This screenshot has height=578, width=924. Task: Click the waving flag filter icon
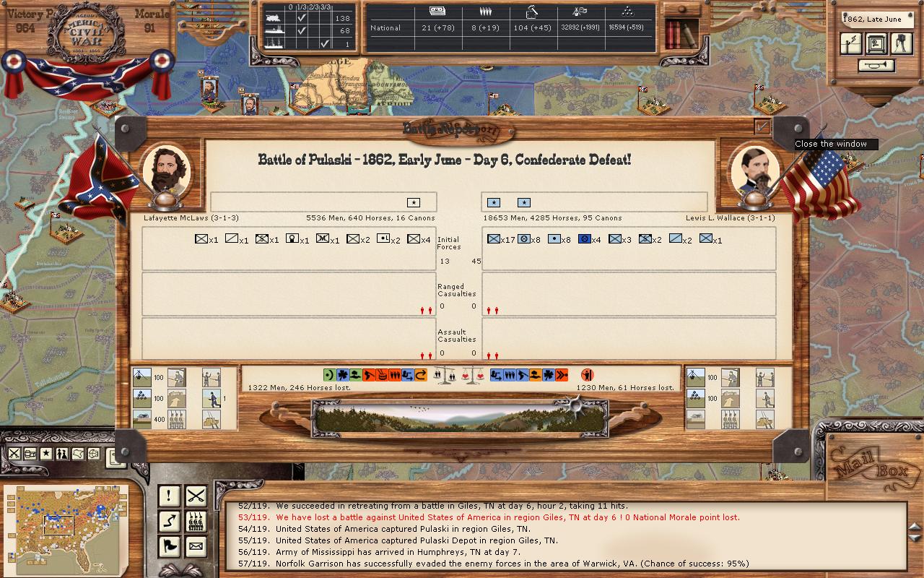pos(169,546)
